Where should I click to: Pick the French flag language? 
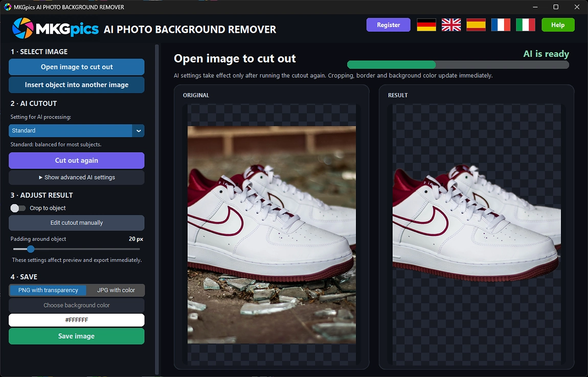[x=501, y=25]
